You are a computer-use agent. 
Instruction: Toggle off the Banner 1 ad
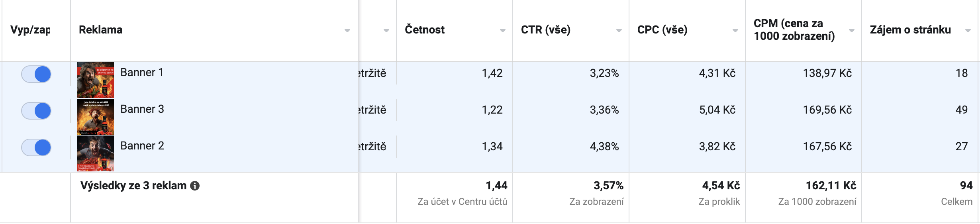click(x=36, y=74)
